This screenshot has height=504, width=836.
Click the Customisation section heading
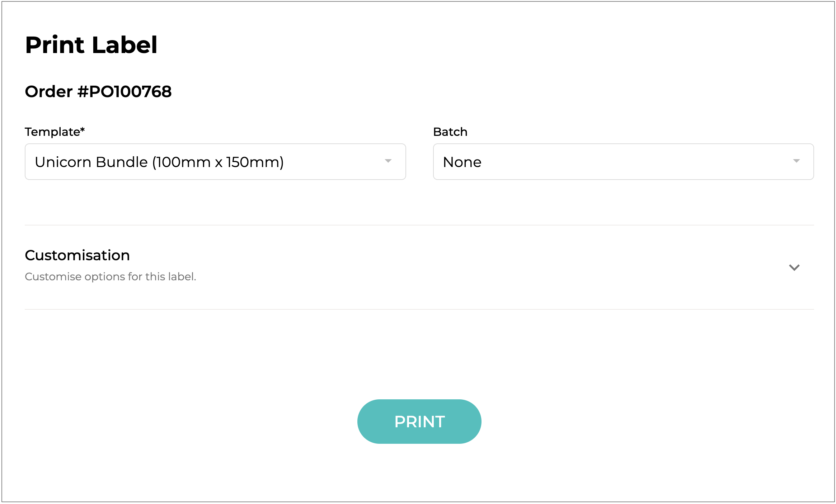coord(77,255)
